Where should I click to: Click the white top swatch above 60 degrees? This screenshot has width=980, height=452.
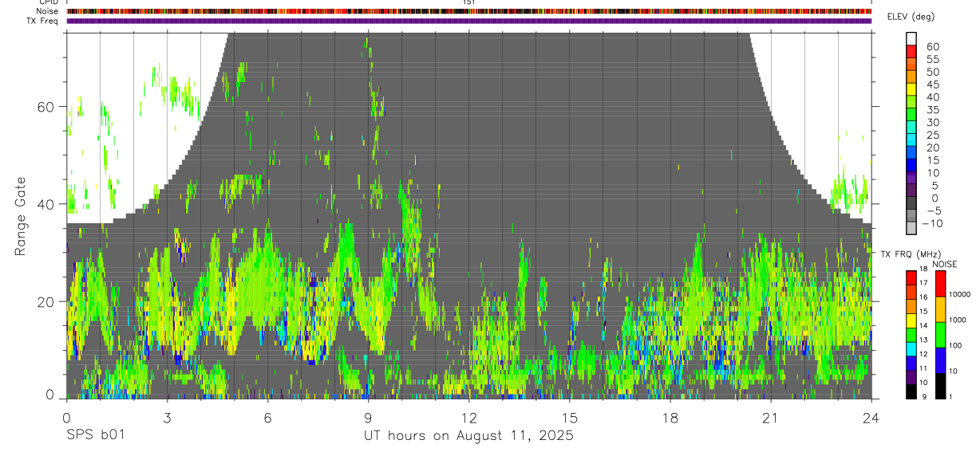pos(911,39)
